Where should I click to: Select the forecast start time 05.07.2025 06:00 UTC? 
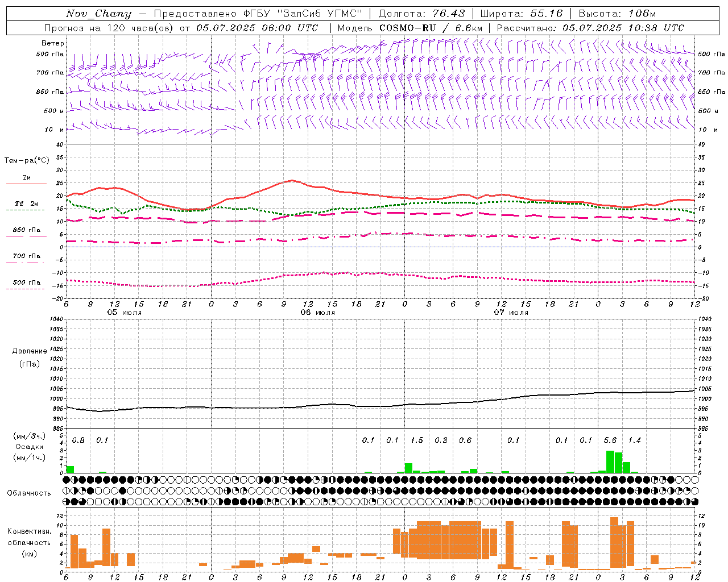[x=257, y=28]
